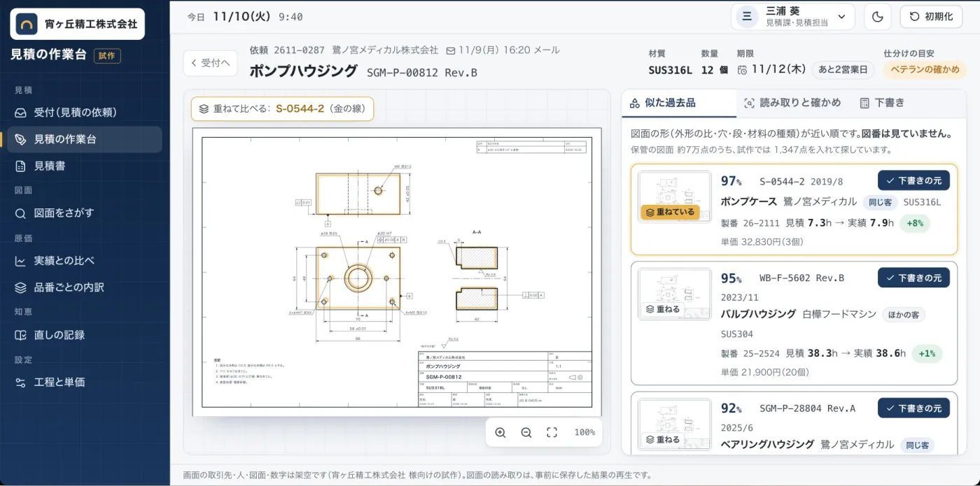Use WB-F-5602 as 下書きの元
Viewport: 980px width, 486px height.
[x=913, y=278]
